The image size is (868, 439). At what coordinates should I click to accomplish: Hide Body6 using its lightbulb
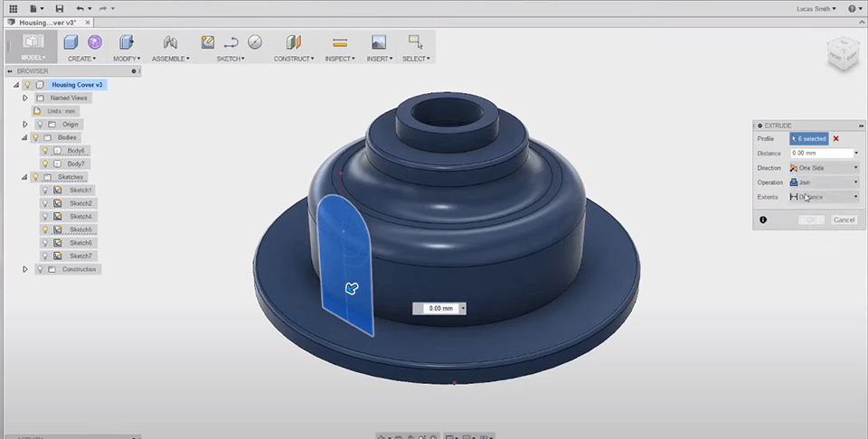[44, 151]
